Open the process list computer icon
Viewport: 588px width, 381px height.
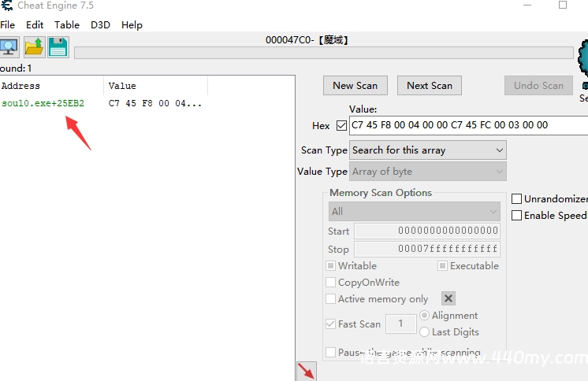point(9,47)
